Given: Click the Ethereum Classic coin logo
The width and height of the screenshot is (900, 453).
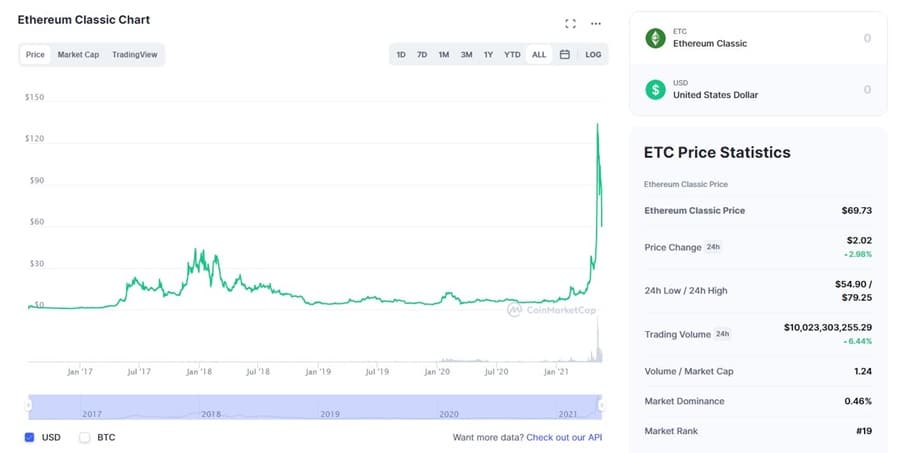Looking at the screenshot, I should click(x=656, y=38).
